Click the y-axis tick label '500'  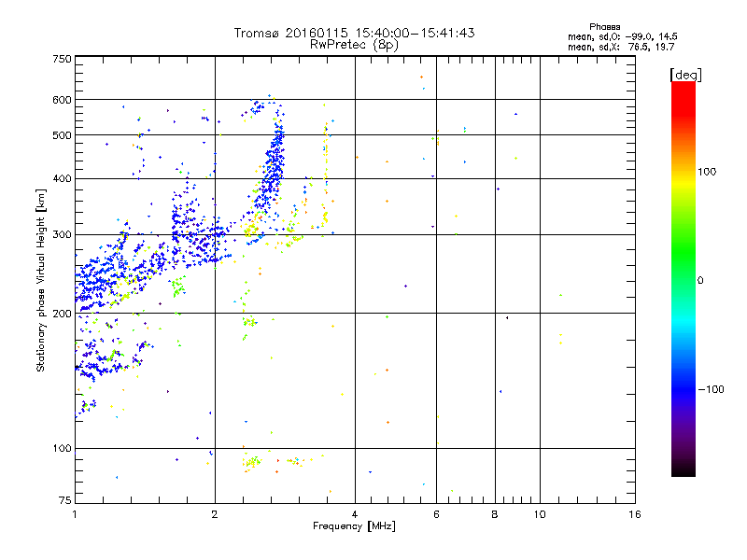62,135
